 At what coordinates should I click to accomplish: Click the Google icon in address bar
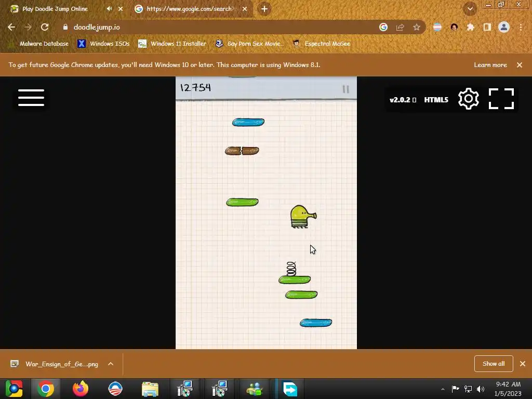pyautogui.click(x=383, y=27)
